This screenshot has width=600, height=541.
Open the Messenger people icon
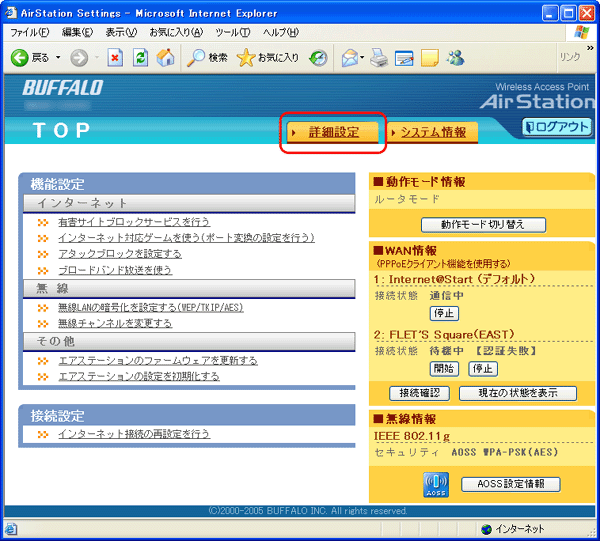click(x=455, y=58)
